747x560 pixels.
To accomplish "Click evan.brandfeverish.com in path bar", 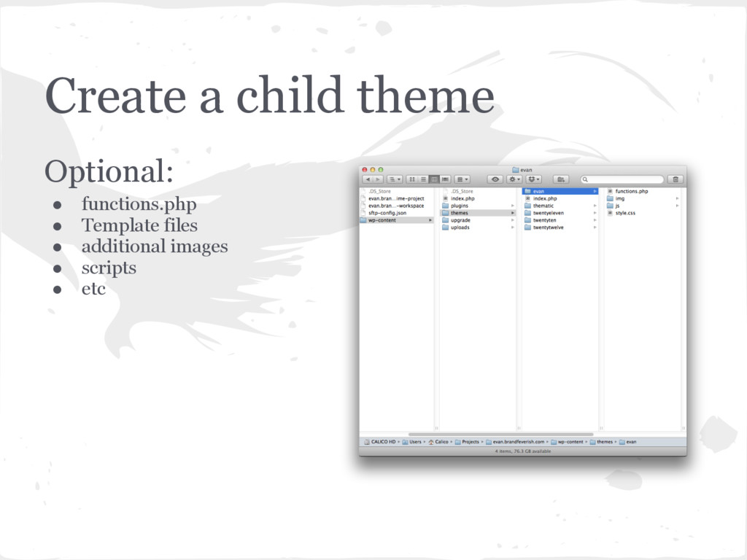I will (x=515, y=442).
